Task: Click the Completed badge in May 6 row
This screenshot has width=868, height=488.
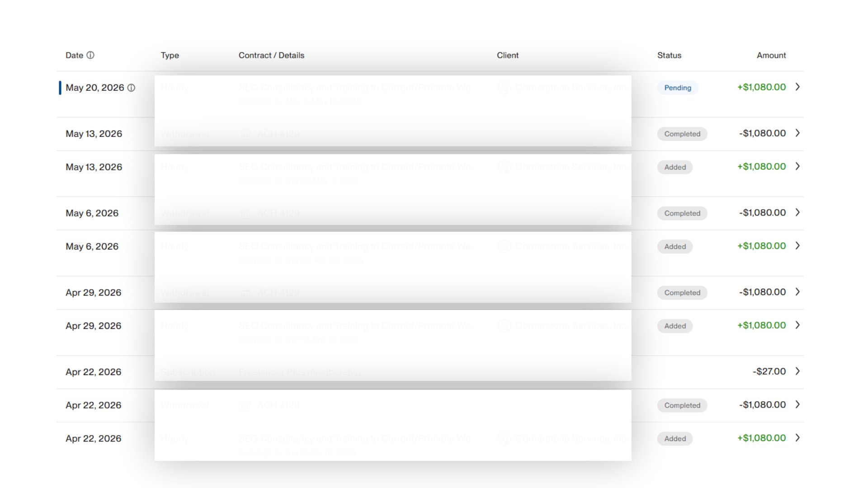Action: (x=682, y=213)
